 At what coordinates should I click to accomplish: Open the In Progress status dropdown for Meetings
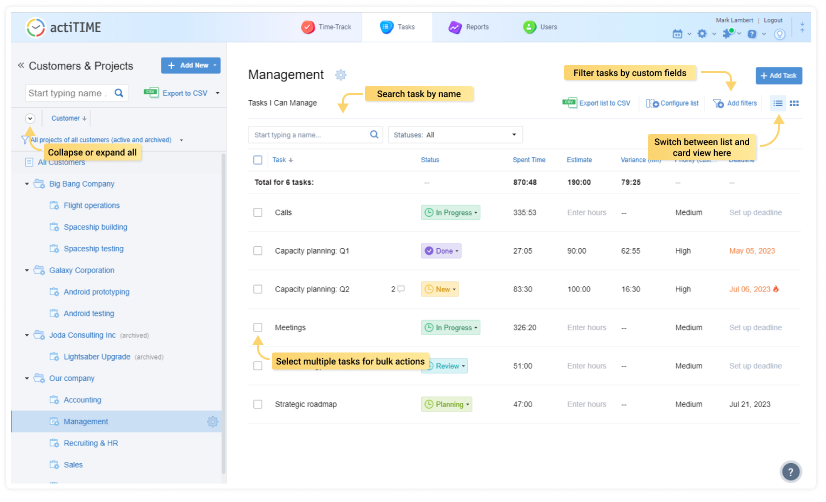click(x=450, y=328)
